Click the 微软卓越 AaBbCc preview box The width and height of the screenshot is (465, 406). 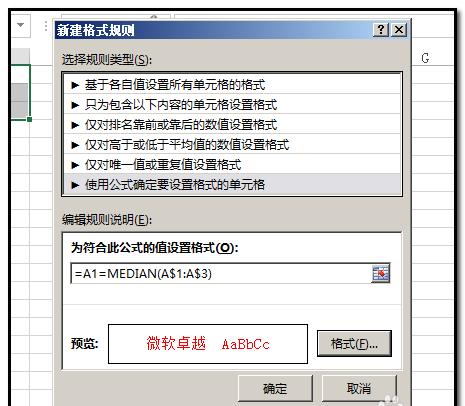tap(208, 344)
